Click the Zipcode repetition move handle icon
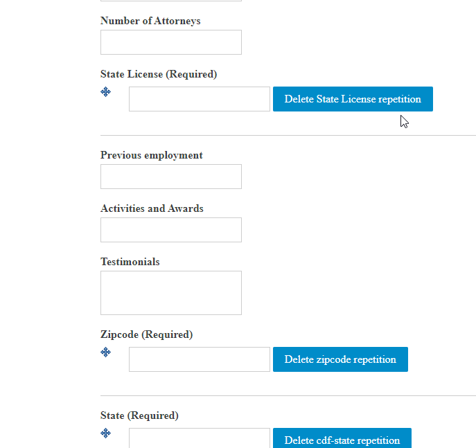476x448 pixels. [105, 352]
